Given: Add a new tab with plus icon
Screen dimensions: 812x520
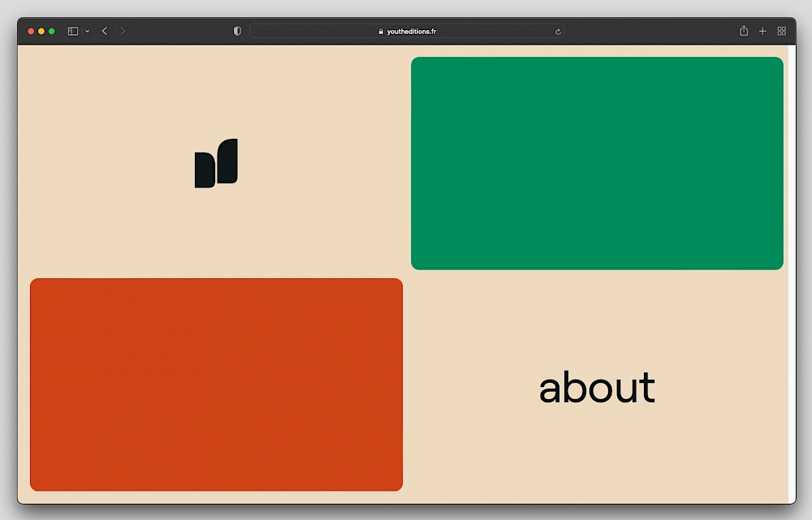Looking at the screenshot, I should click(x=762, y=31).
